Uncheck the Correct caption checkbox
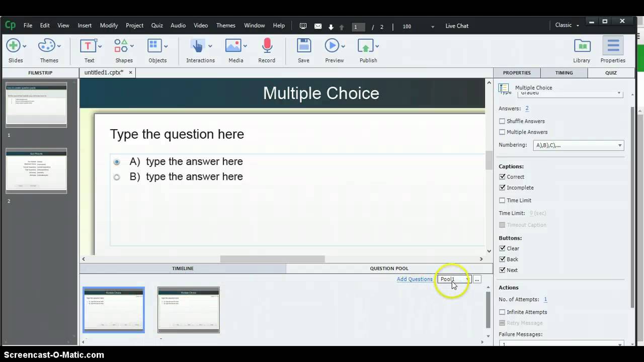Screen dimensions: 644x362 tap(502, 177)
